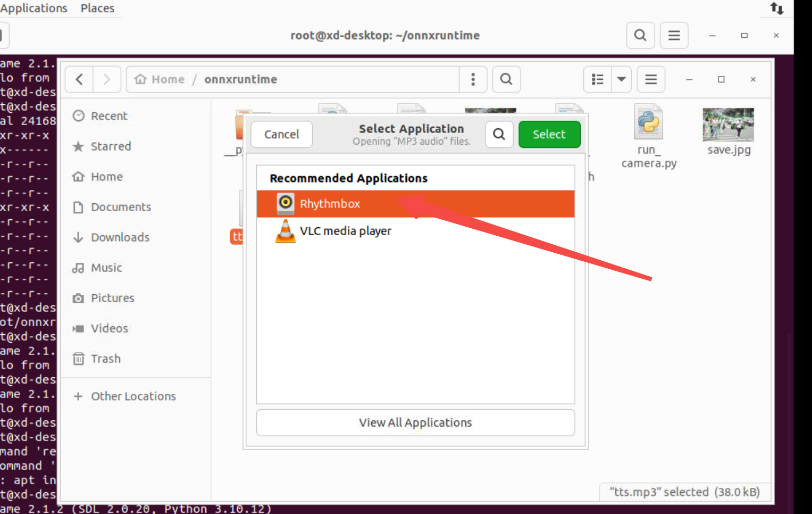The width and height of the screenshot is (812, 514).
Task: Click the green Select button
Action: (549, 134)
